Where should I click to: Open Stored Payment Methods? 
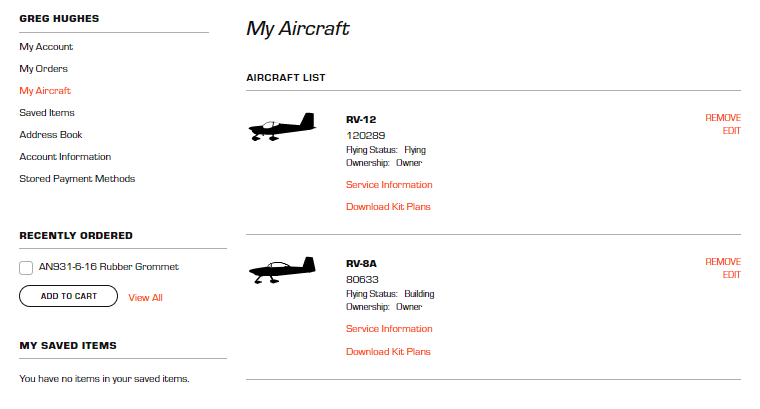coord(77,179)
